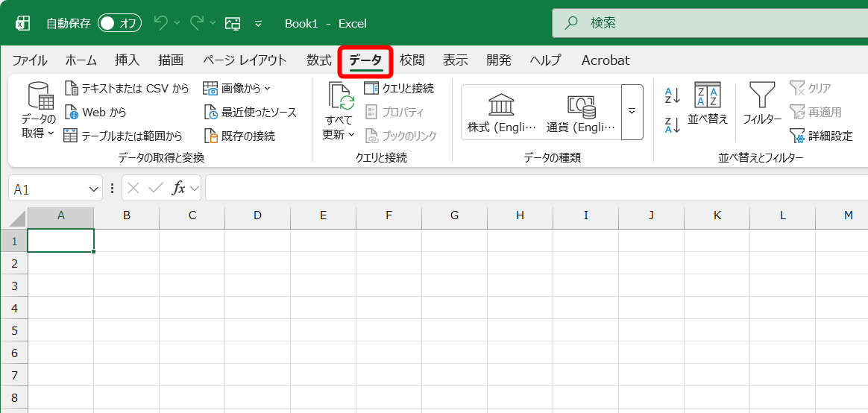The width and height of the screenshot is (868, 413).
Task: Switch to the ホーム tab
Action: (81, 60)
